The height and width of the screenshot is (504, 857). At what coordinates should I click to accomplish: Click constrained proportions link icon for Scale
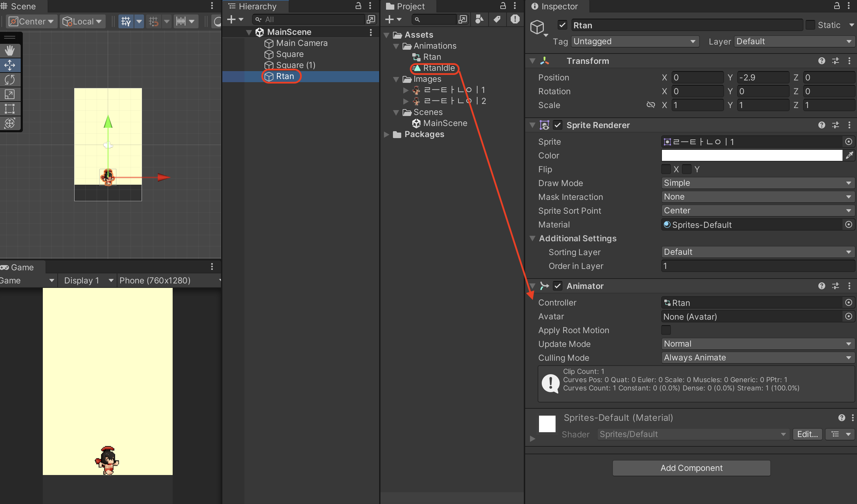point(651,105)
